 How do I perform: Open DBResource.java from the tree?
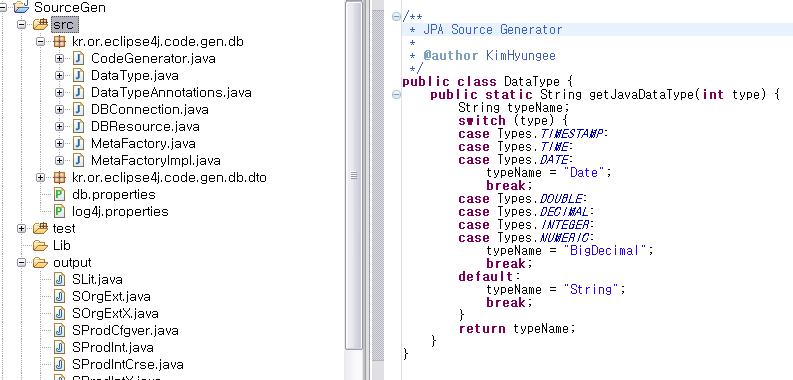point(145,126)
